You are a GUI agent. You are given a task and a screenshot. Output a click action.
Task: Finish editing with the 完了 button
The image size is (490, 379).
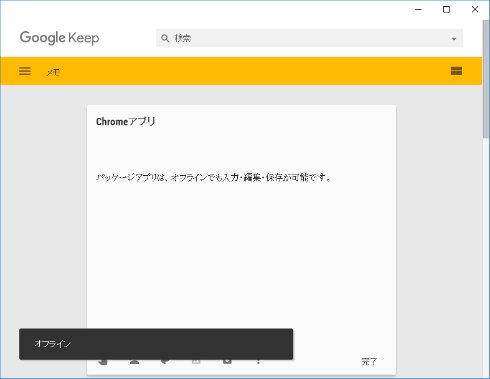[x=369, y=362]
